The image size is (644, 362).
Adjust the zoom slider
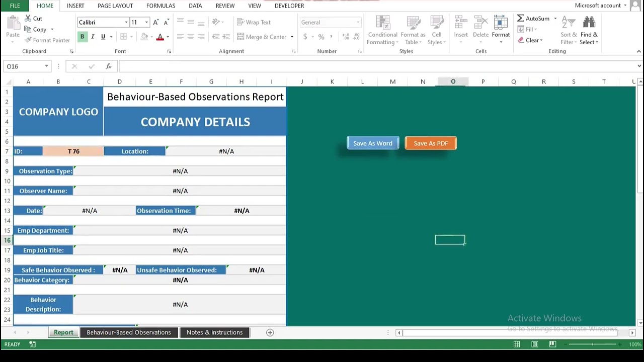click(x=593, y=344)
